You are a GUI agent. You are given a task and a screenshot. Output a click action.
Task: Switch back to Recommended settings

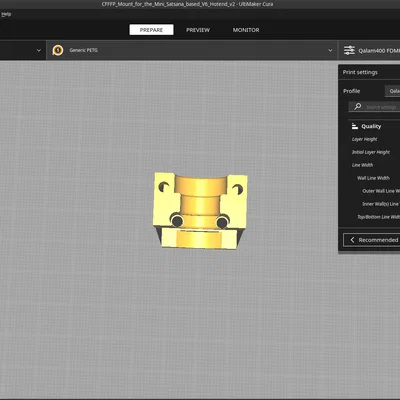(372, 240)
